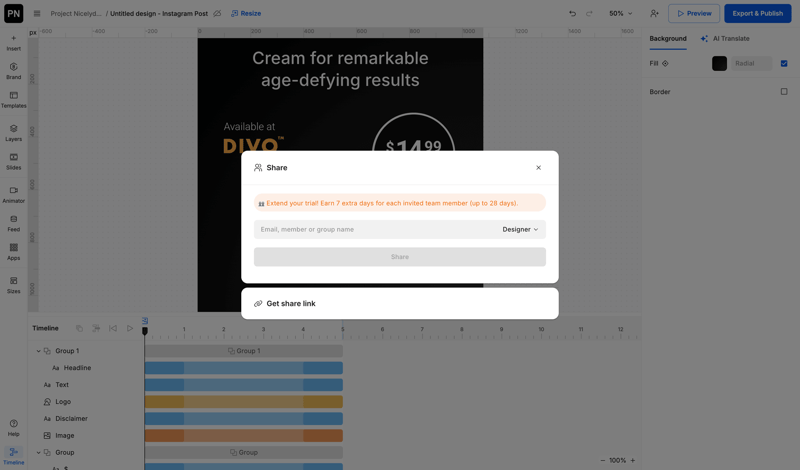Collapse Group 1 in timeline

click(38, 351)
